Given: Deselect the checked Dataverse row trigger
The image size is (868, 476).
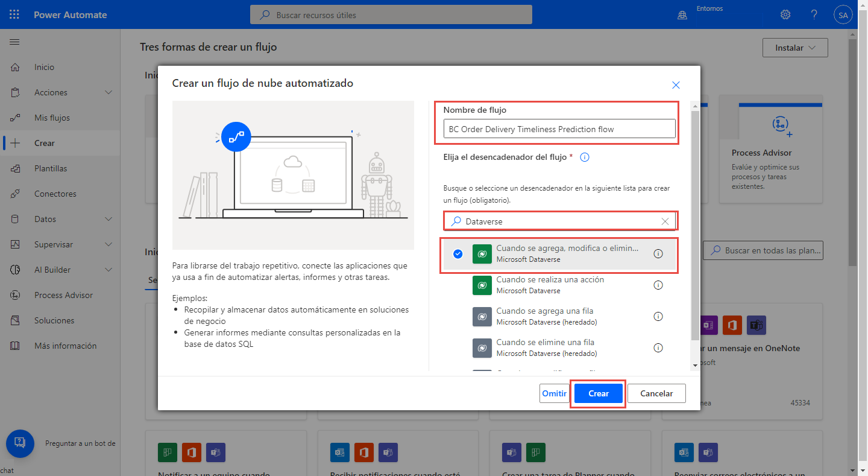Looking at the screenshot, I should (x=458, y=254).
